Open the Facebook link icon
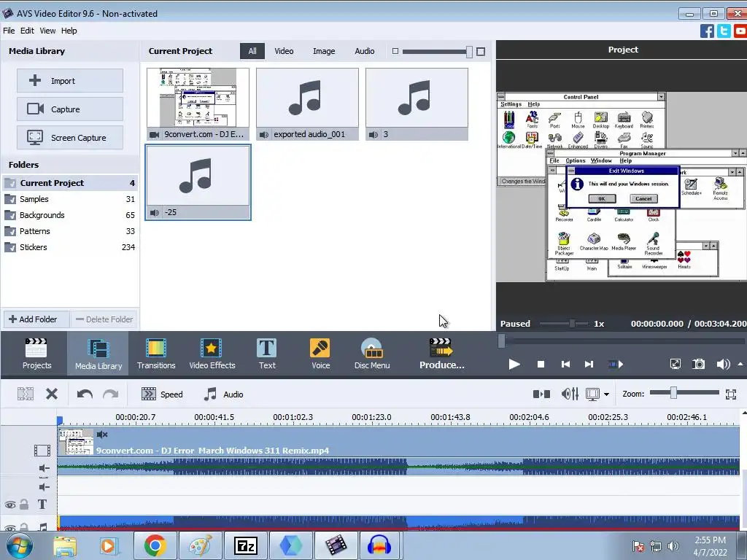This screenshot has width=747, height=560. [707, 31]
